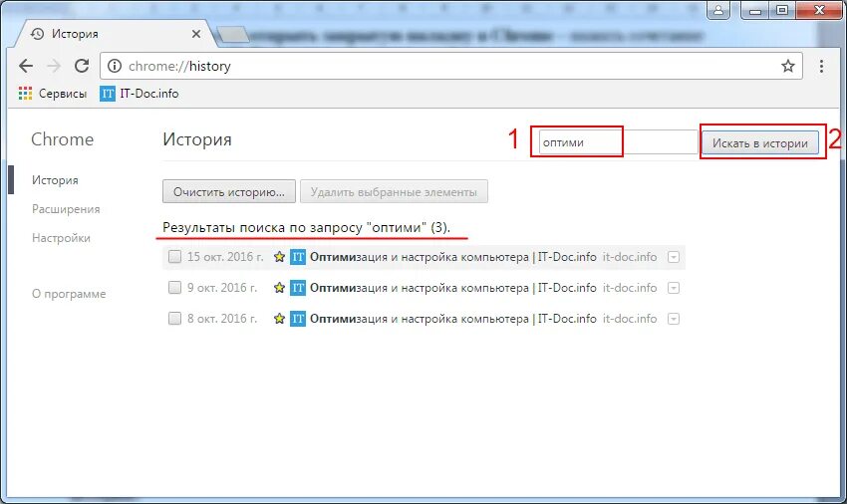Click the Chrome title in the sidebar

point(62,139)
